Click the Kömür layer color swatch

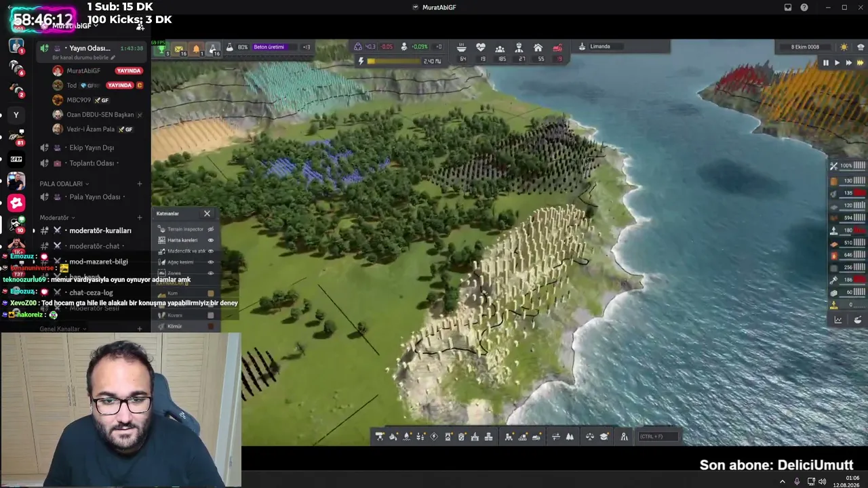[x=211, y=326]
